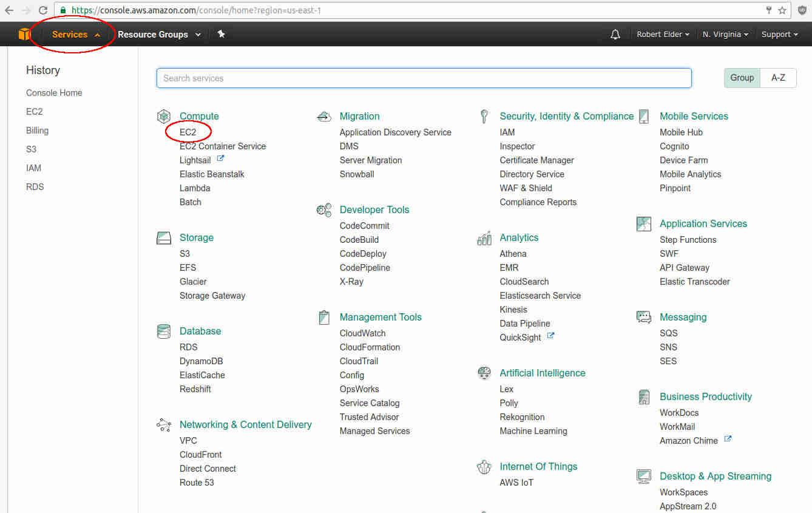Click the Business Productivity icon
Viewport: 812px width, 513px height.
644,397
